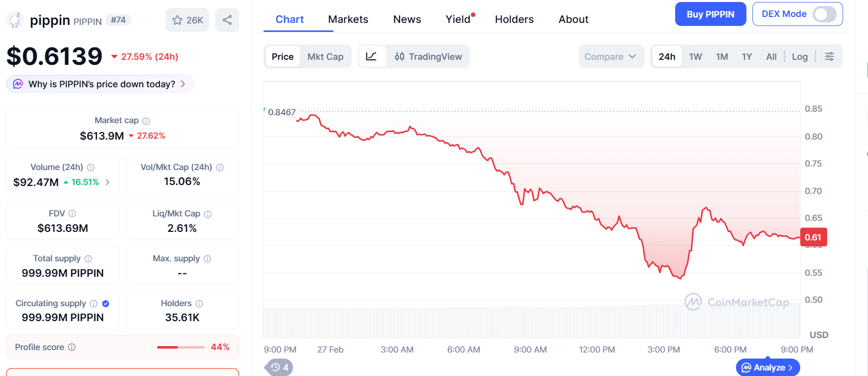Open chart settings sliders icon
The height and width of the screenshot is (376, 868).
pyautogui.click(x=829, y=56)
